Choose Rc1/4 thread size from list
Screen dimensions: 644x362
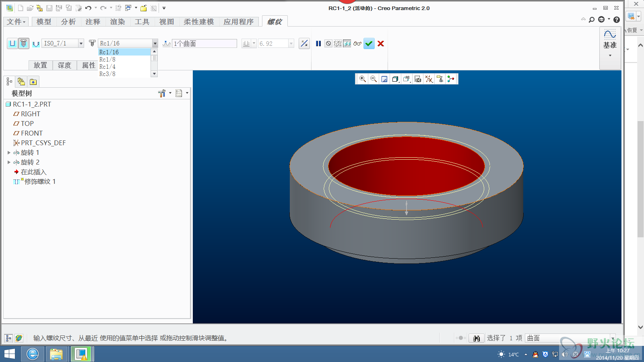[x=124, y=67]
